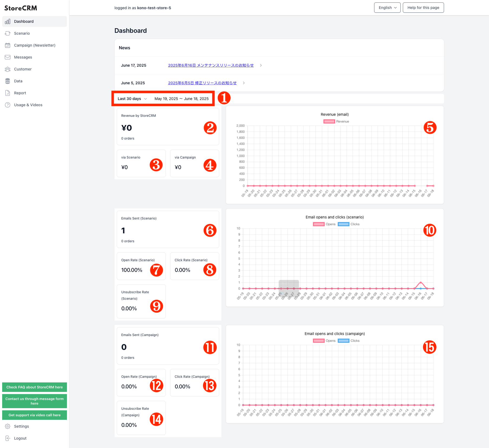Screen dimensions: 489x448
Task: Open Settings from the sidebar
Action: click(34, 426)
